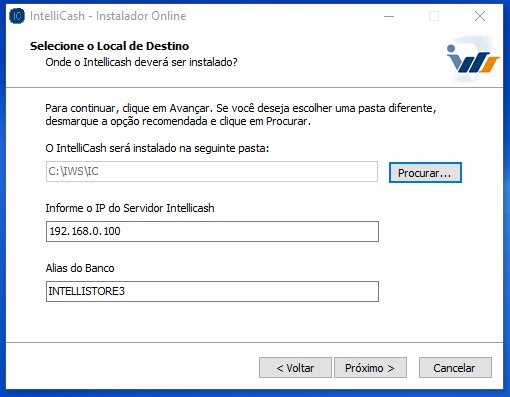
Task: Go back with the Voltar button
Action: pyautogui.click(x=295, y=368)
